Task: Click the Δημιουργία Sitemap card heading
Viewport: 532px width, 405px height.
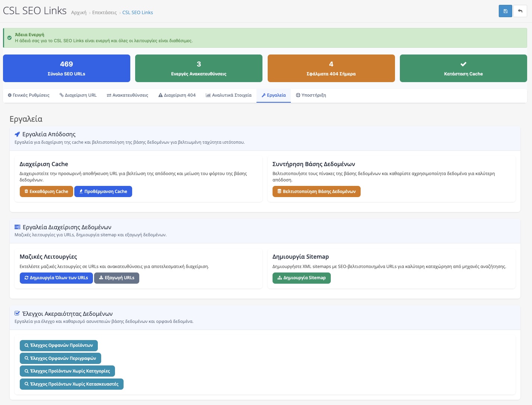Action: tap(301, 257)
